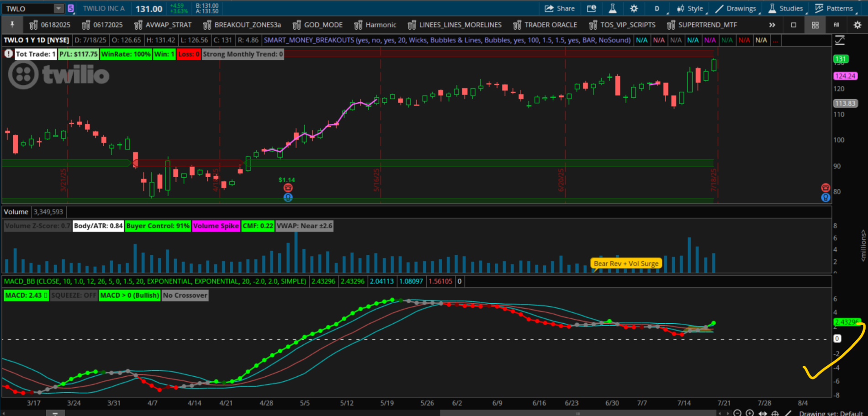
Task: Click the TWLO symbol input field
Action: 28,9
